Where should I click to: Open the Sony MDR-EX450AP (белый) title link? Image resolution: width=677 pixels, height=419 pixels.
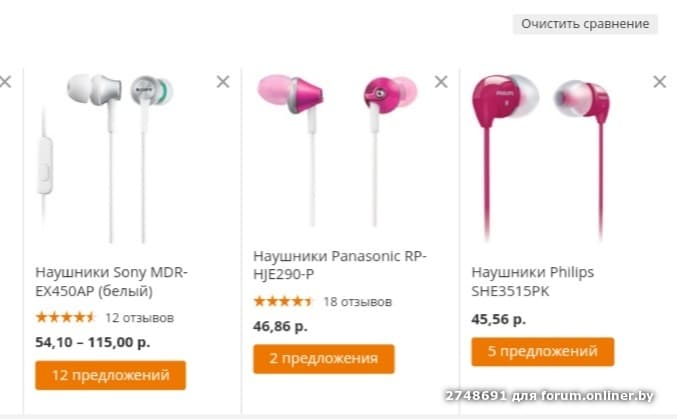111,281
